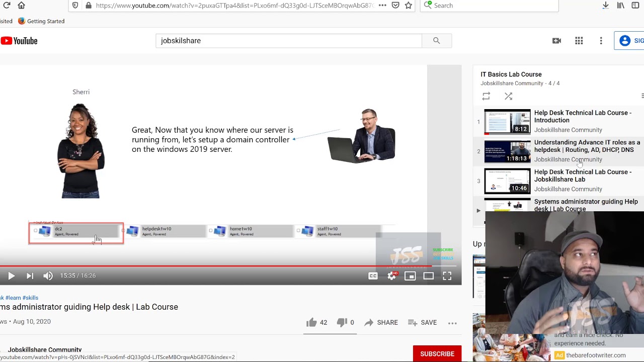Click the Pocket save icon in address bar

tap(395, 5)
